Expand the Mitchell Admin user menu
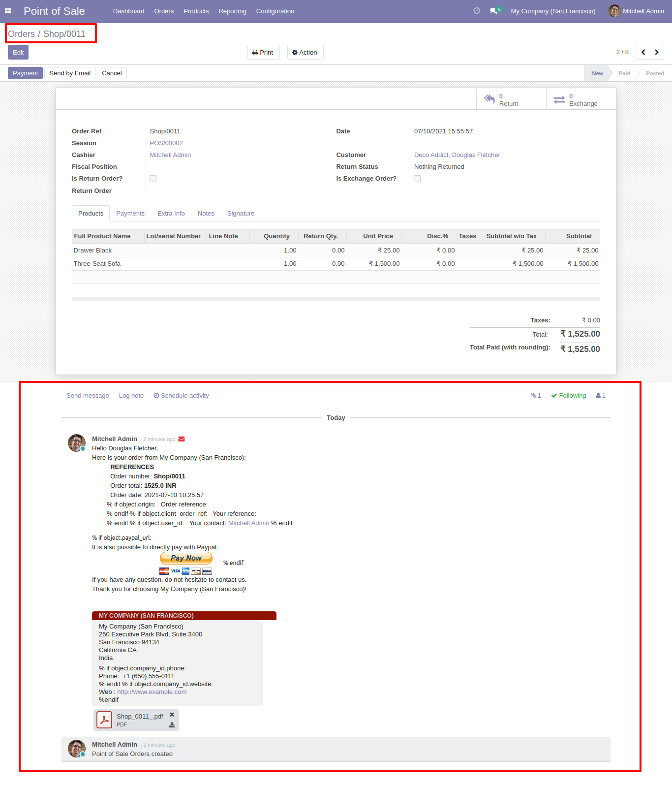672x787 pixels. [x=636, y=11]
